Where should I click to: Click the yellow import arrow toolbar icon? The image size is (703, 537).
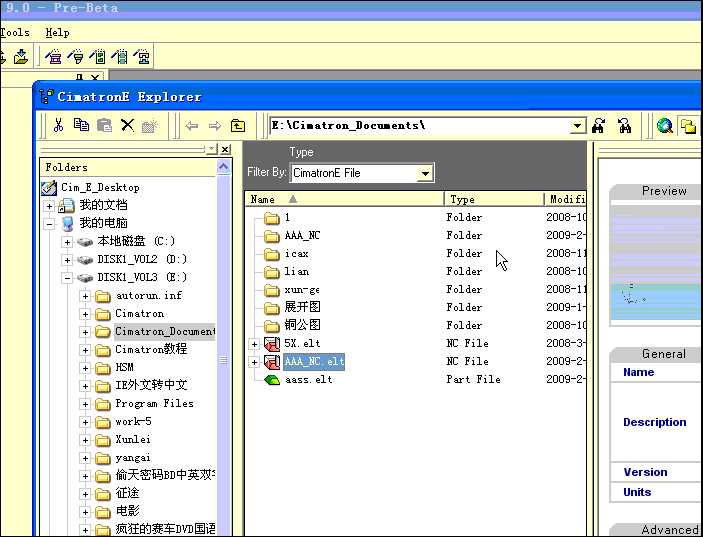[21, 56]
